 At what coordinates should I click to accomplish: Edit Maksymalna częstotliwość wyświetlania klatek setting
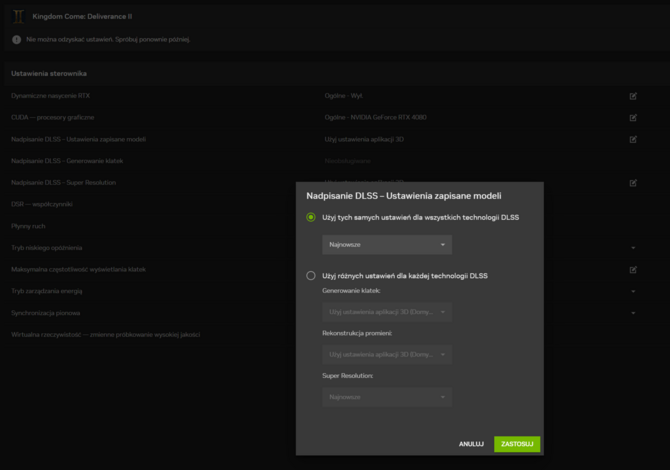pyautogui.click(x=633, y=270)
